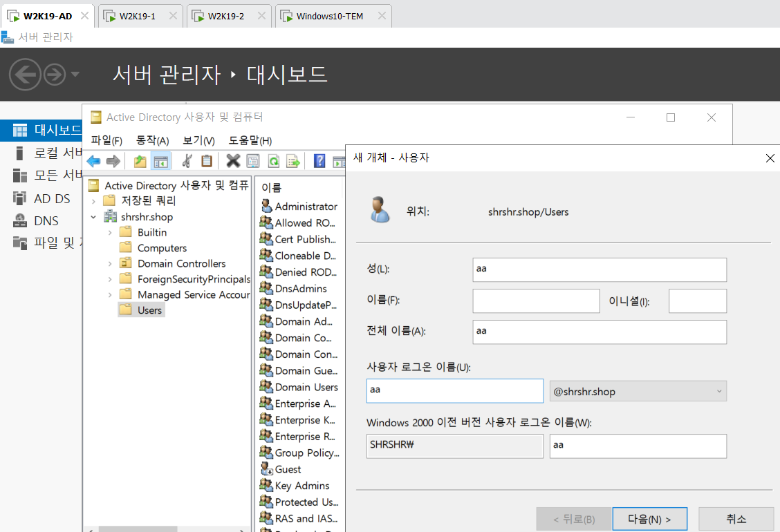Expand the ForeignSecurityPrincipals node
The height and width of the screenshot is (532, 780).
coord(110,279)
